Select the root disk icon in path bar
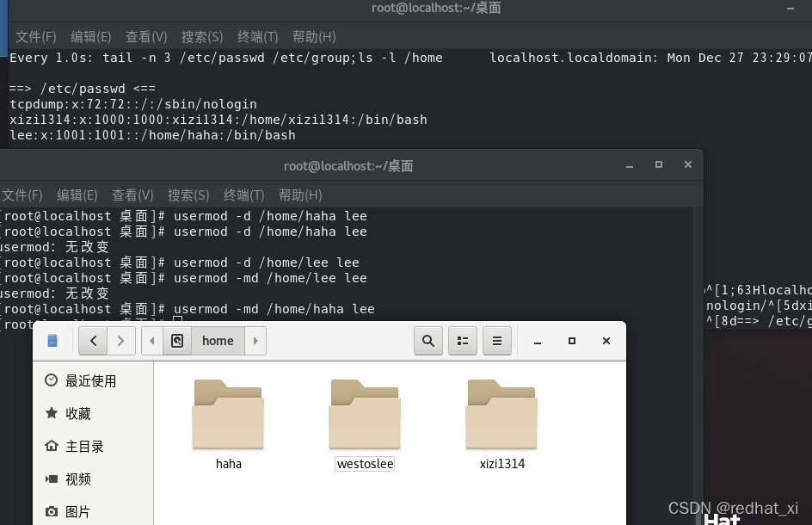 coord(177,341)
